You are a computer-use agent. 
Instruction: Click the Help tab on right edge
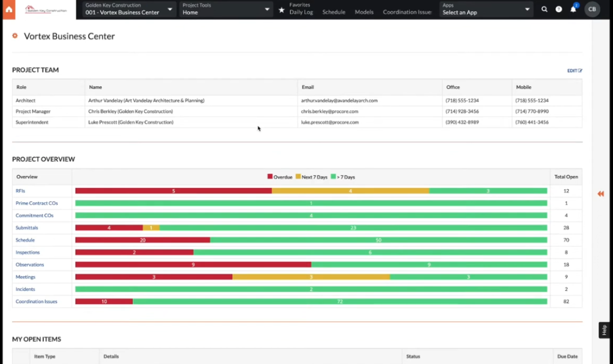coord(604,330)
